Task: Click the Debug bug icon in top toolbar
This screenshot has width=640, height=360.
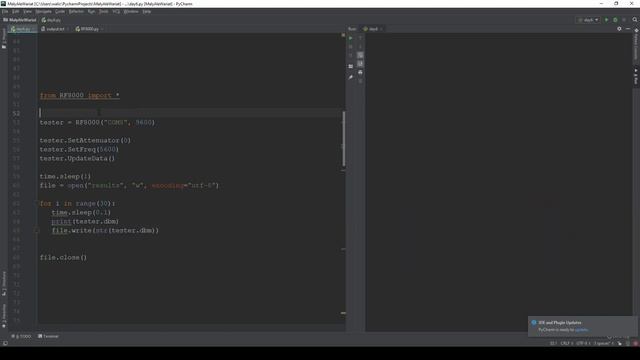Action: (x=615, y=20)
